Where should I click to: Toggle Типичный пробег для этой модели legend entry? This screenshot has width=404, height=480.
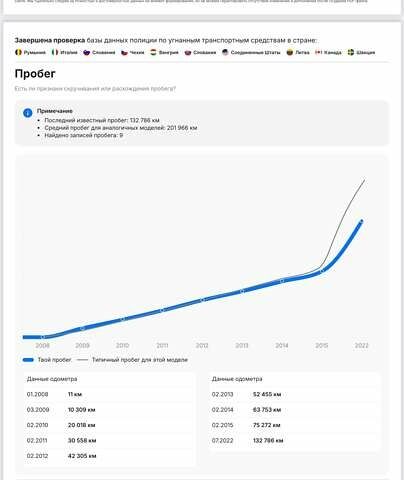click(x=132, y=360)
